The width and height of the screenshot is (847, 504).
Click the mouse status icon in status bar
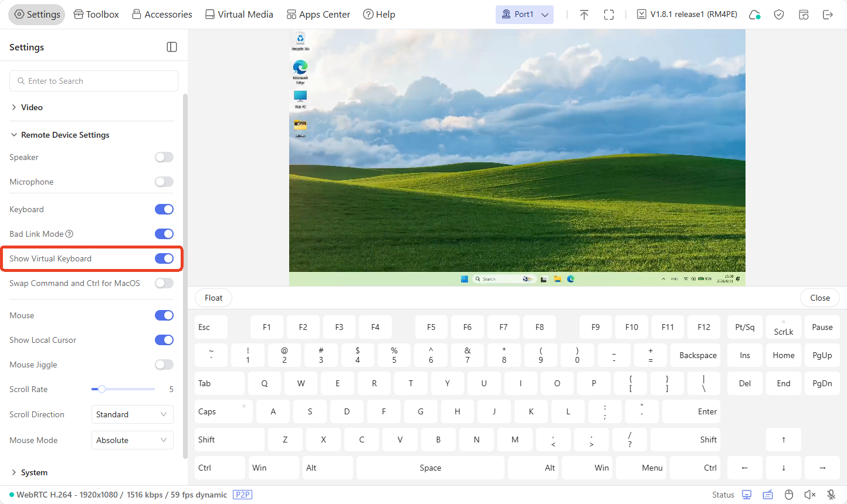pos(789,495)
